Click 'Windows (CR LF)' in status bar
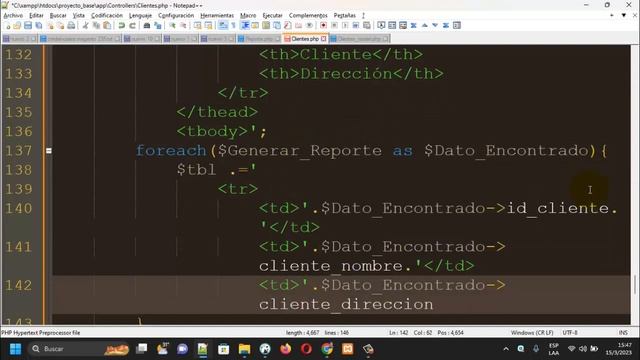The height and width of the screenshot is (360, 640). click(532, 333)
